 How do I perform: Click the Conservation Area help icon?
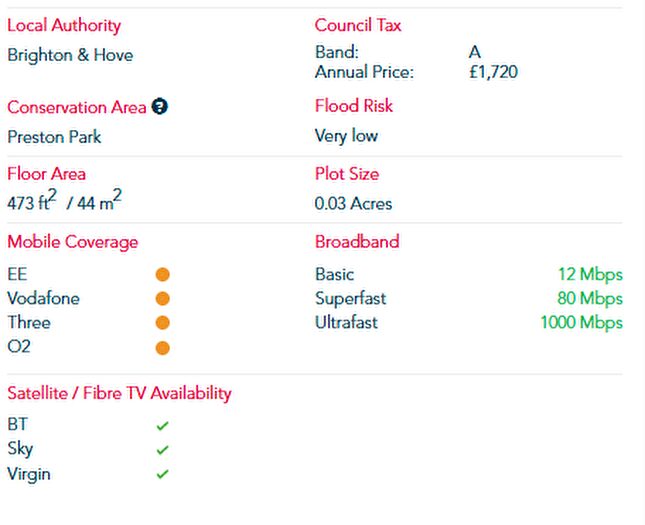pyautogui.click(x=159, y=107)
